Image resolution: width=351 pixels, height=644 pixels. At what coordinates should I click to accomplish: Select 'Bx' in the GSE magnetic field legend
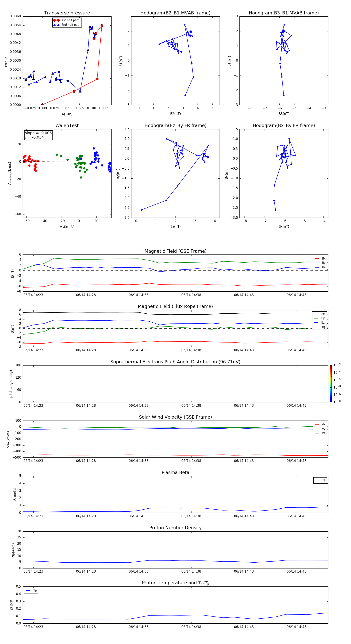tap(320, 259)
